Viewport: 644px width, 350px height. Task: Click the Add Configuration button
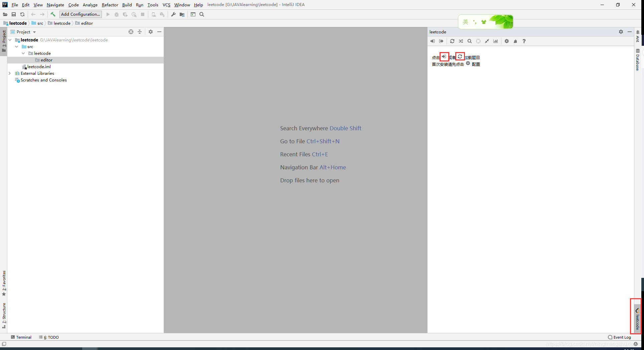(x=80, y=14)
